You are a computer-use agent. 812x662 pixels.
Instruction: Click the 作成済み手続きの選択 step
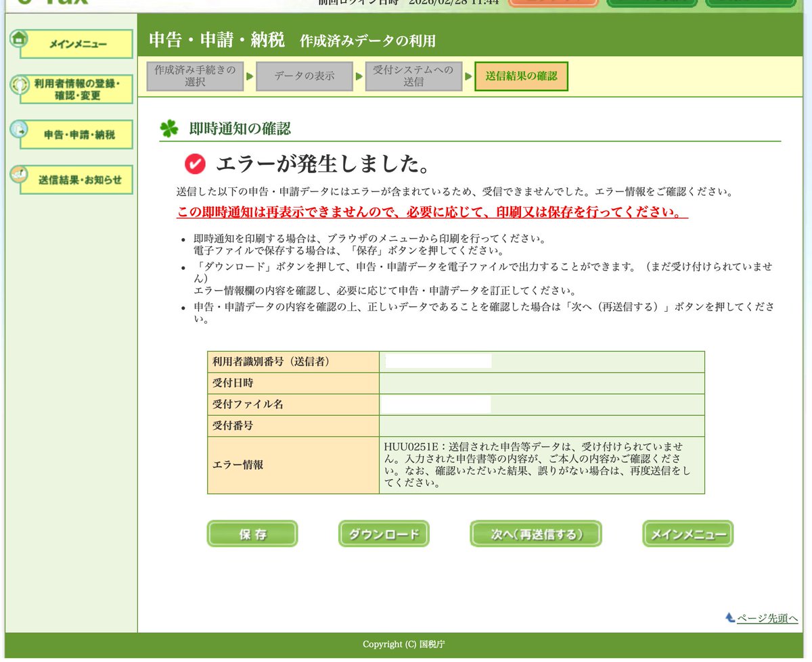[195, 76]
